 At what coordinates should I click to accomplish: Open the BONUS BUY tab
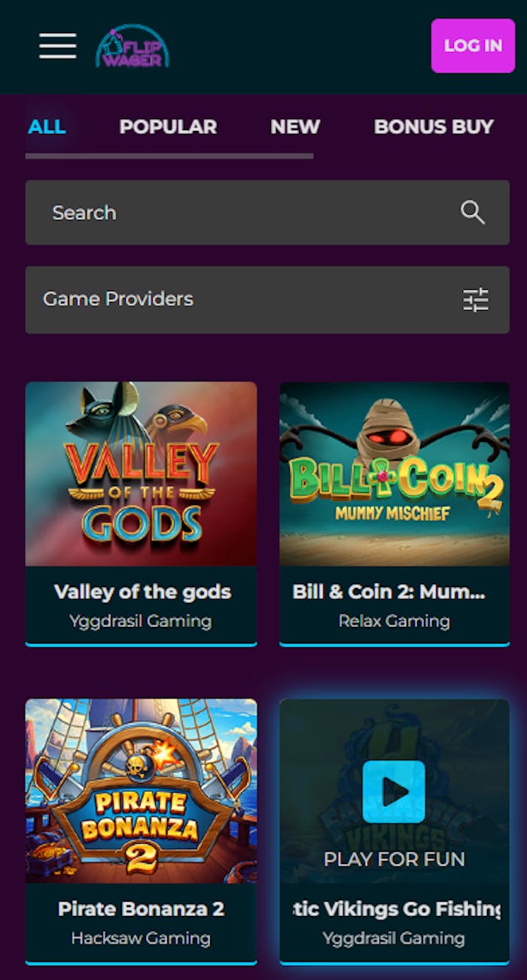434,126
